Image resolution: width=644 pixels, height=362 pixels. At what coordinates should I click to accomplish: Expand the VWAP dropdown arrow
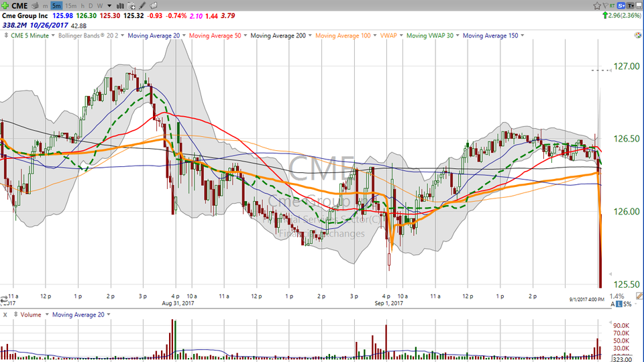(x=401, y=36)
